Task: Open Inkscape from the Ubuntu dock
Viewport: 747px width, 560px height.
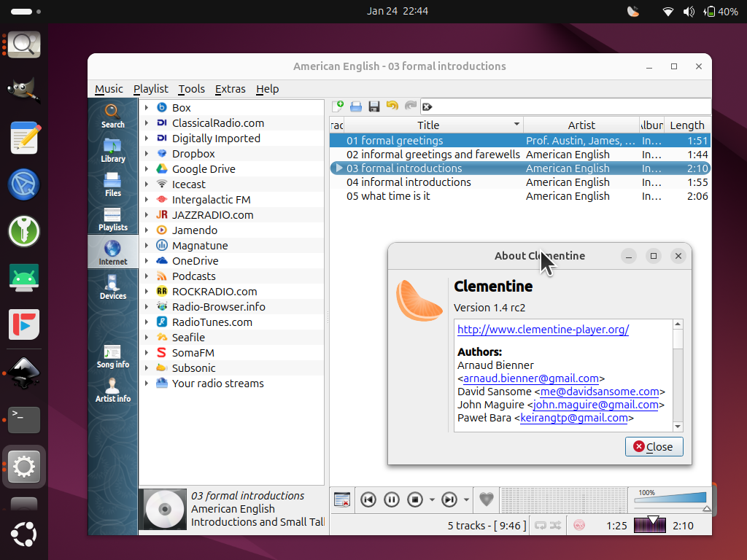Action: tap(24, 373)
